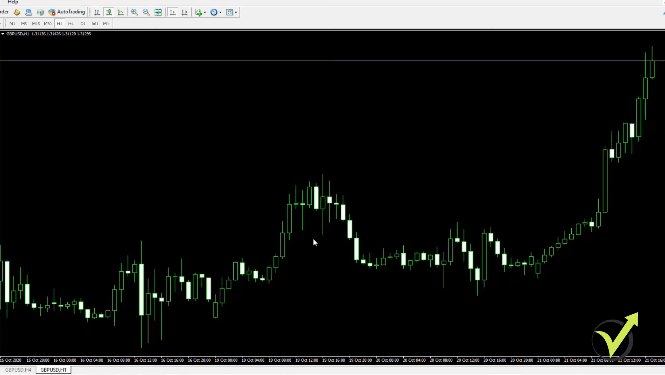Screen dimensions: 665x375
Task: Expand the Periods dropdown arrow
Action: [221, 12]
